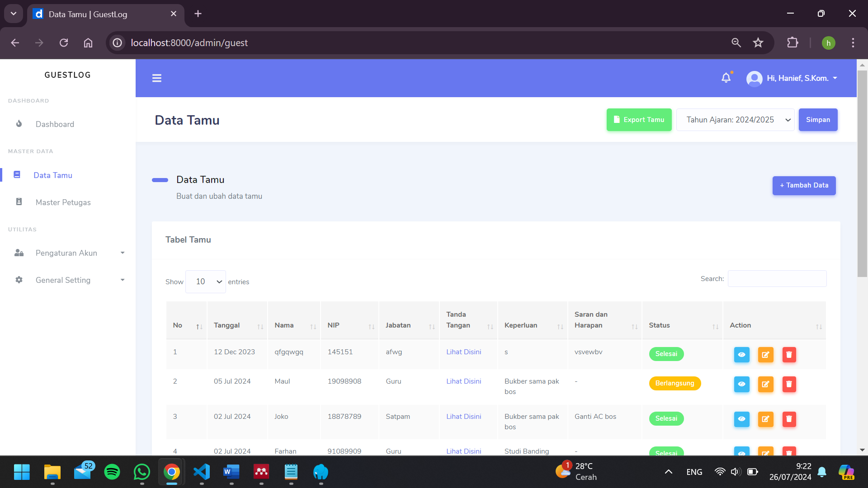
Task: View Maul guest details eye button
Action: tap(741, 384)
